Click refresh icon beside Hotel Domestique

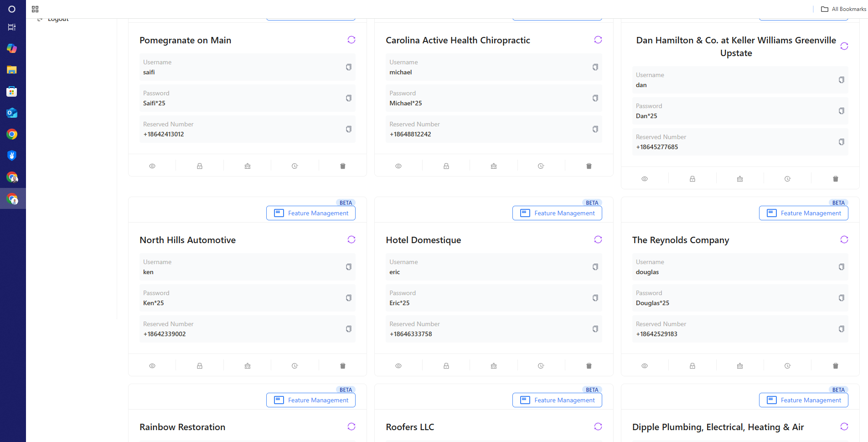pyautogui.click(x=598, y=239)
